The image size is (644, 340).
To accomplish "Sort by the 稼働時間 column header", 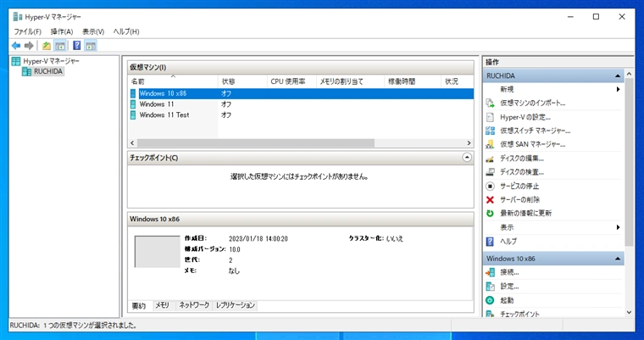I will coord(413,81).
